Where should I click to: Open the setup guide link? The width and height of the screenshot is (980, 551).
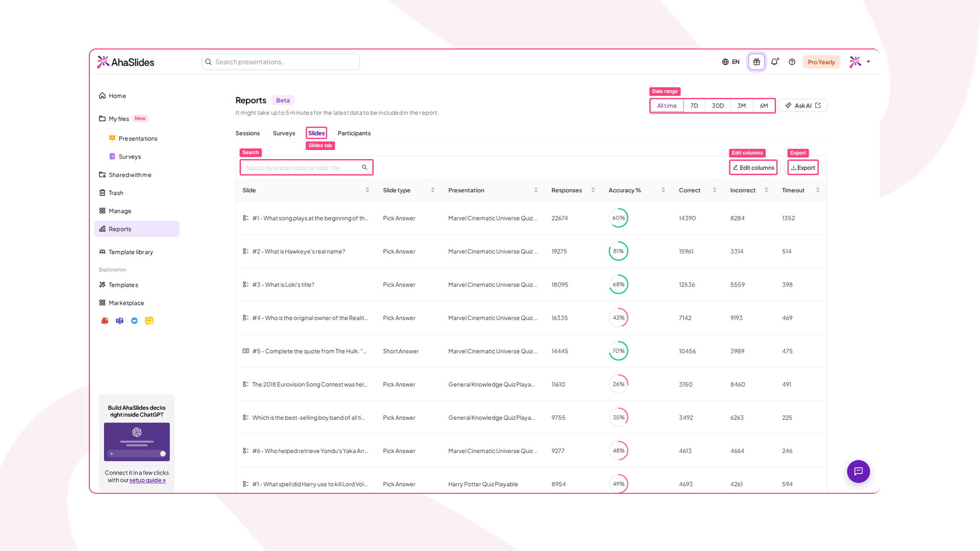pos(148,481)
